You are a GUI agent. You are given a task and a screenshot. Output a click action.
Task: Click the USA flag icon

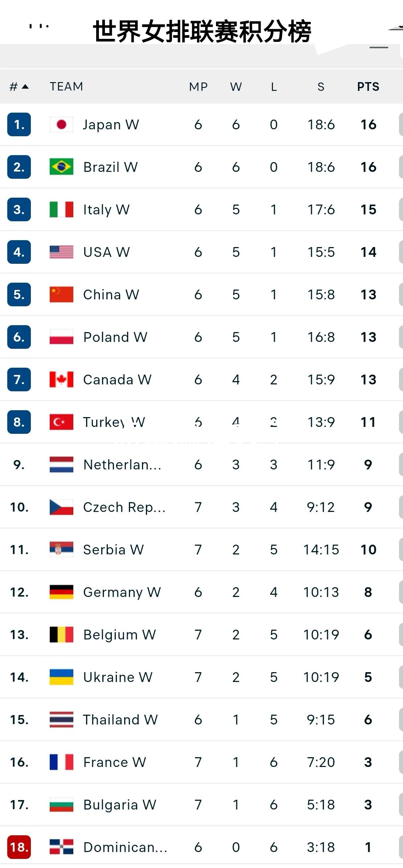pyautogui.click(x=61, y=252)
